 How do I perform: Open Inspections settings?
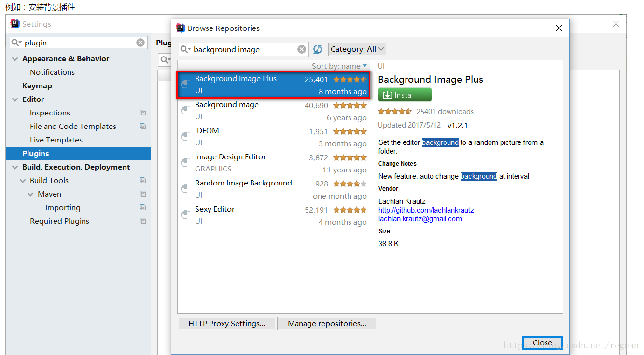[x=50, y=113]
